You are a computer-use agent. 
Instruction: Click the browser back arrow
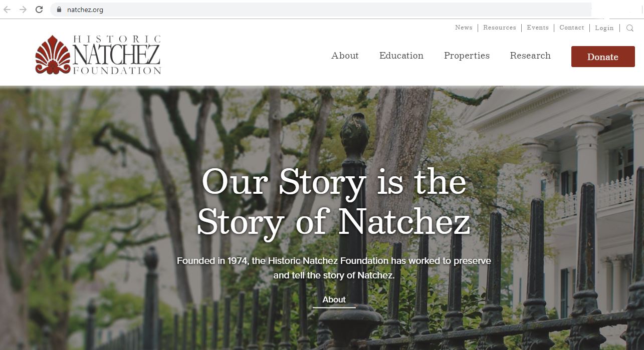(7, 10)
